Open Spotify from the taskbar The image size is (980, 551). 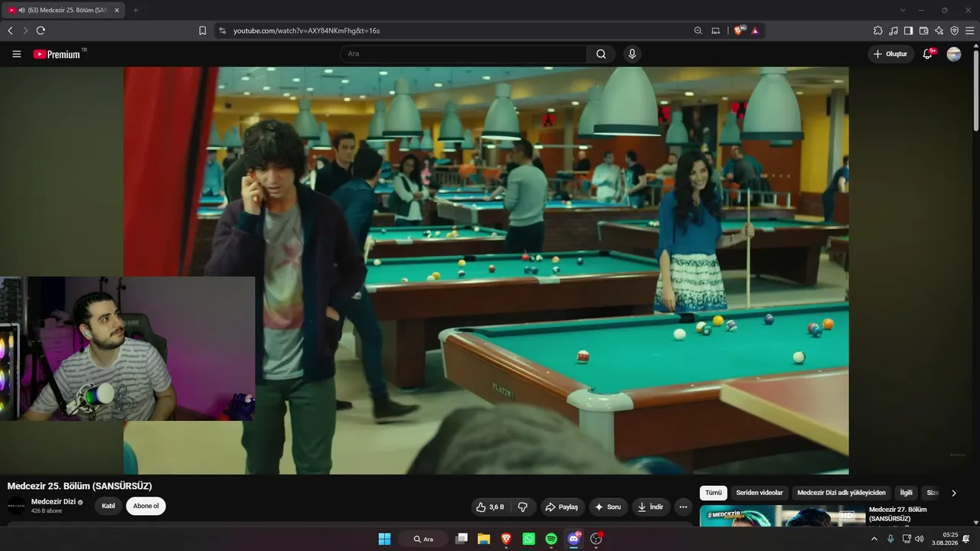pyautogui.click(x=551, y=539)
